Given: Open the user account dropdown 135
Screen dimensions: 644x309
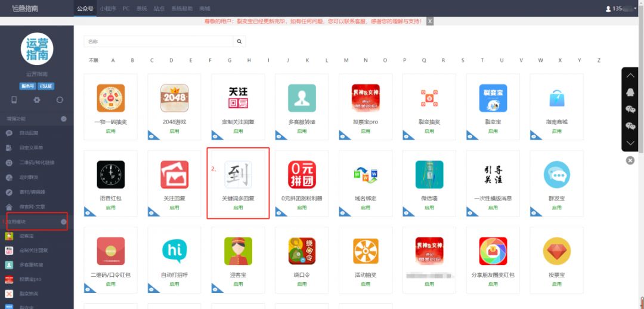Looking at the screenshot, I should pyautogui.click(x=621, y=8).
